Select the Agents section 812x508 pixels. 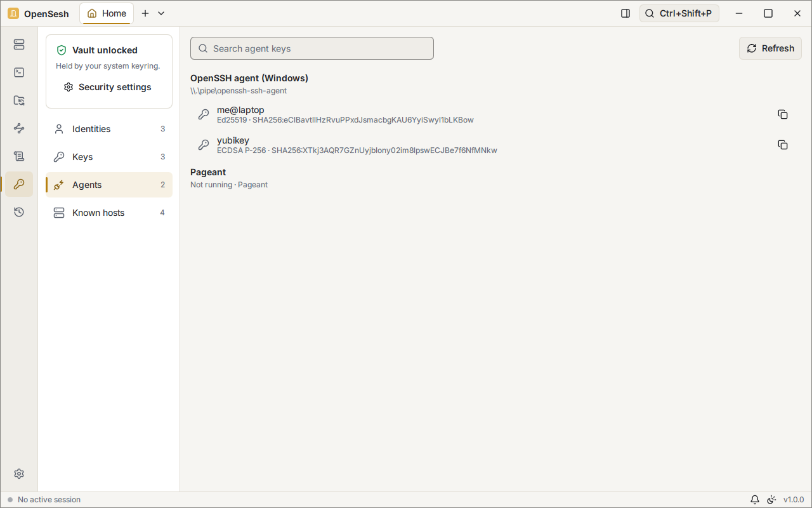point(109,185)
